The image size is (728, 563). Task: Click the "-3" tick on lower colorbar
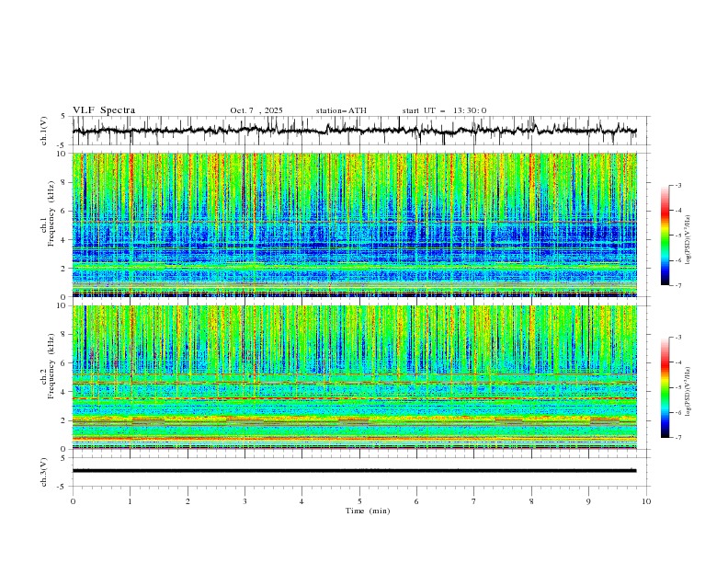[678, 338]
